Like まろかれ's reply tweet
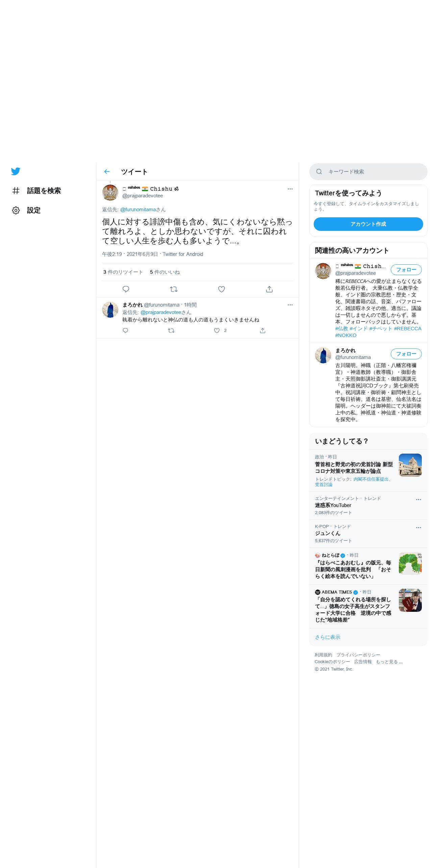Viewport: 434px width, 868px height. coord(217,331)
